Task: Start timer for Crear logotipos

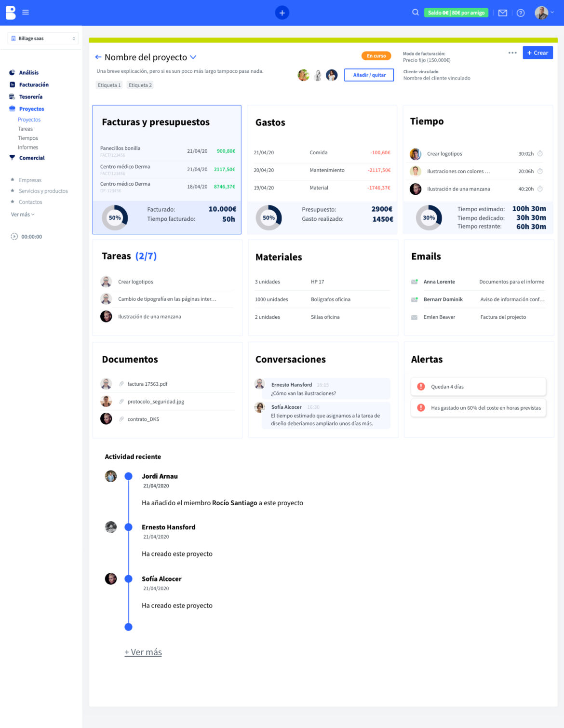Action: click(540, 154)
